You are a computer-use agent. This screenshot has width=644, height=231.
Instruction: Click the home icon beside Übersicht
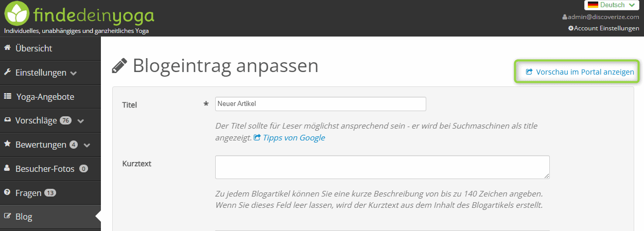(7, 48)
